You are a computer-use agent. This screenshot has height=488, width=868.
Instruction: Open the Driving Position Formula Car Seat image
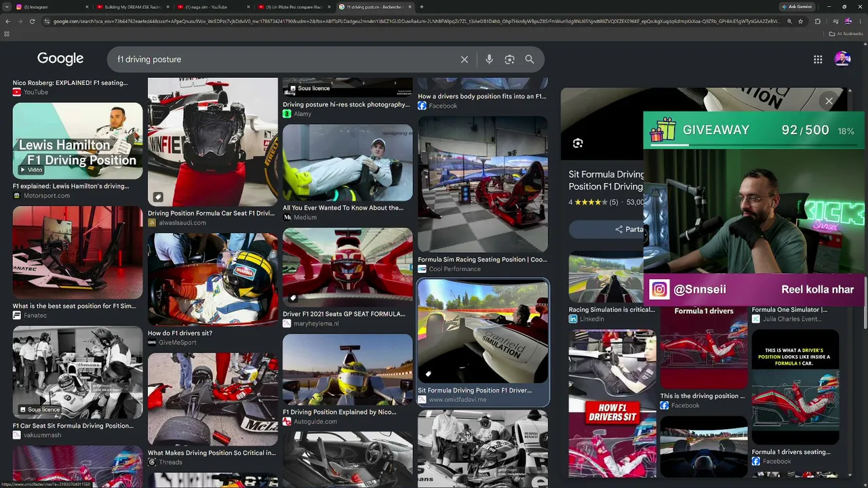213,142
